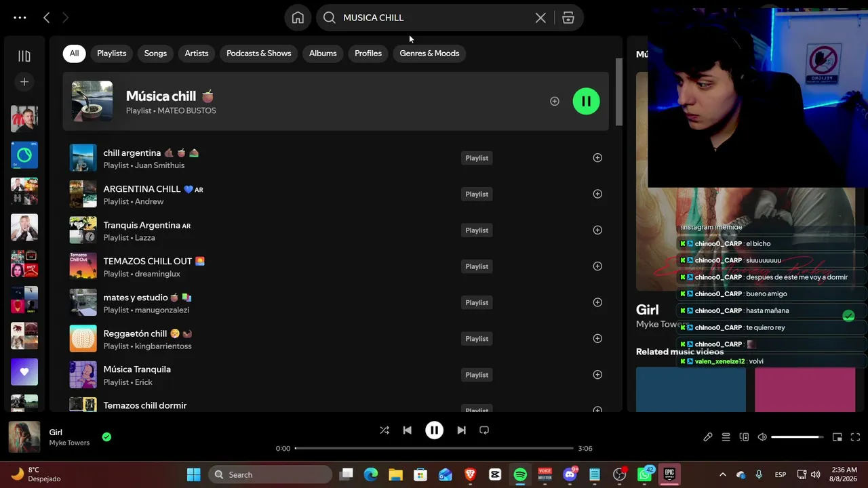Image resolution: width=868 pixels, height=488 pixels.
Task: Open the Música chill top result cover
Action: (92, 101)
